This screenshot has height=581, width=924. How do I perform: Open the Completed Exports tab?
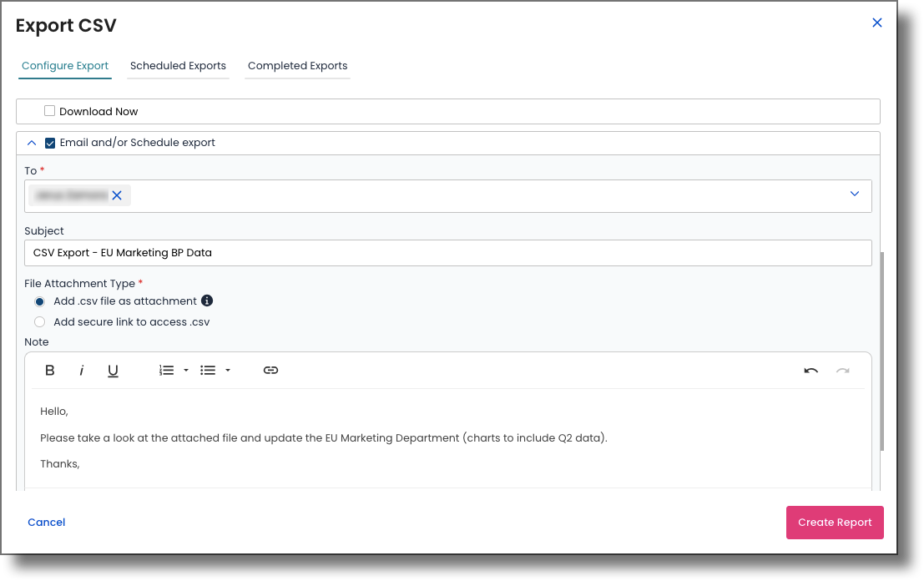[x=297, y=65]
